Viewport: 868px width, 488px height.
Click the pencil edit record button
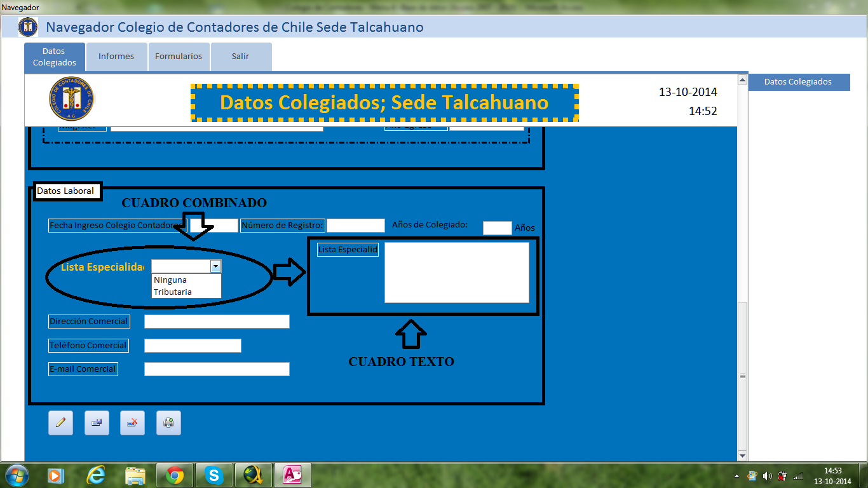click(x=60, y=423)
